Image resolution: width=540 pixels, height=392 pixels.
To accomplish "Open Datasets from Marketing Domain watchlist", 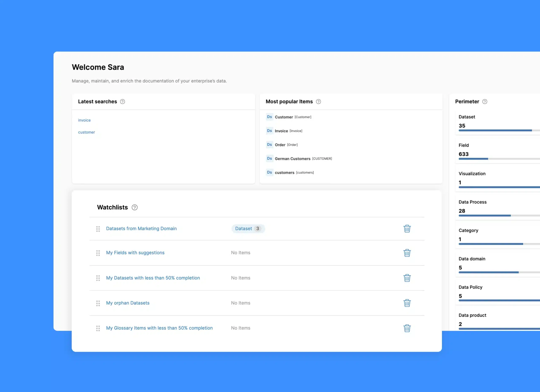I will 141,229.
